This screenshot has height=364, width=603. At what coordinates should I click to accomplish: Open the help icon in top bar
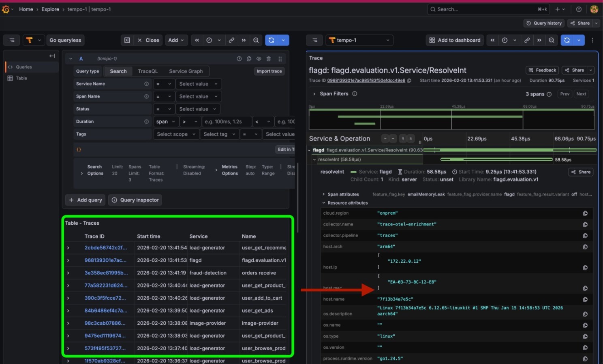coord(579,9)
